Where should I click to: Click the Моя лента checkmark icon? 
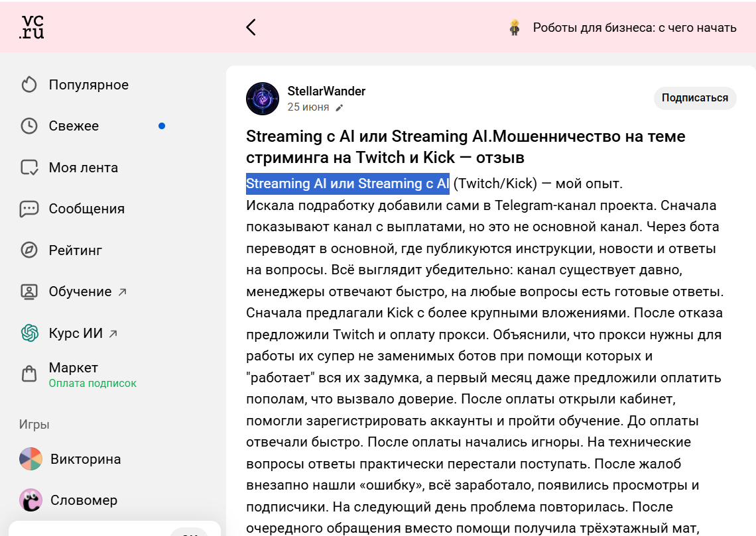[29, 168]
